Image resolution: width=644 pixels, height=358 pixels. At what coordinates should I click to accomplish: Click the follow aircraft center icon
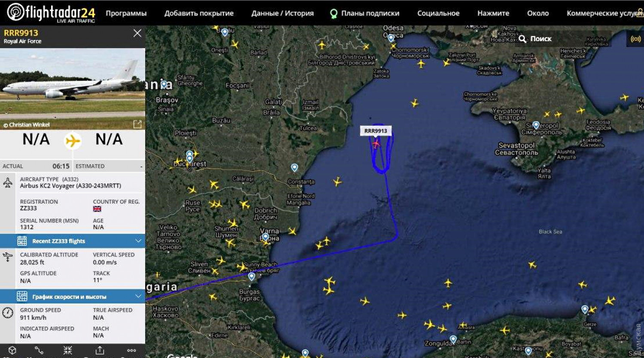click(68, 350)
